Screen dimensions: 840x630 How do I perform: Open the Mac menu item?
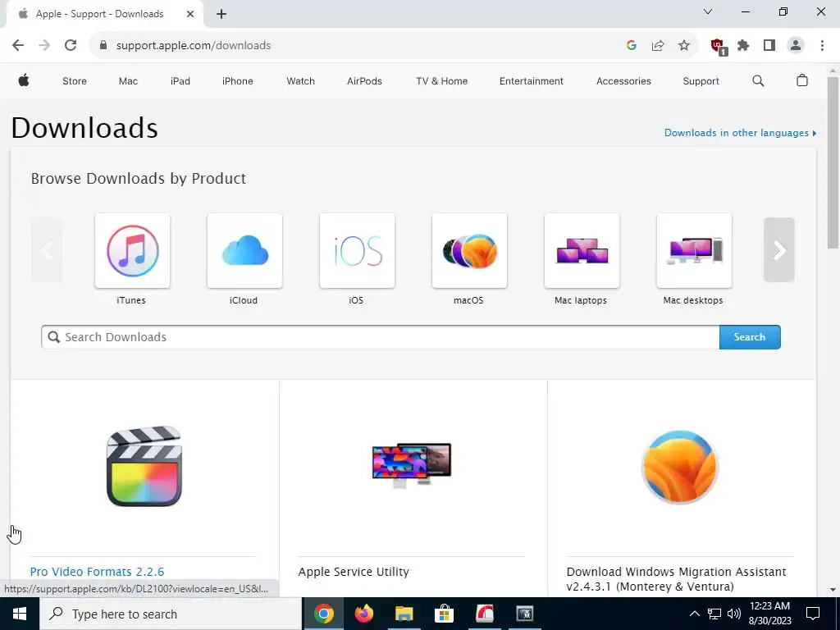[x=128, y=81]
